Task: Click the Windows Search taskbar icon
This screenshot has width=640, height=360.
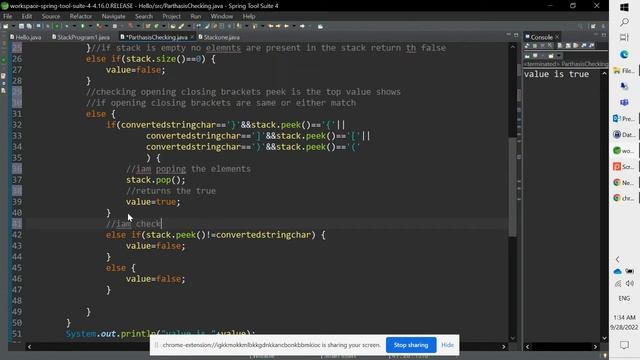Action: click(x=624, y=22)
